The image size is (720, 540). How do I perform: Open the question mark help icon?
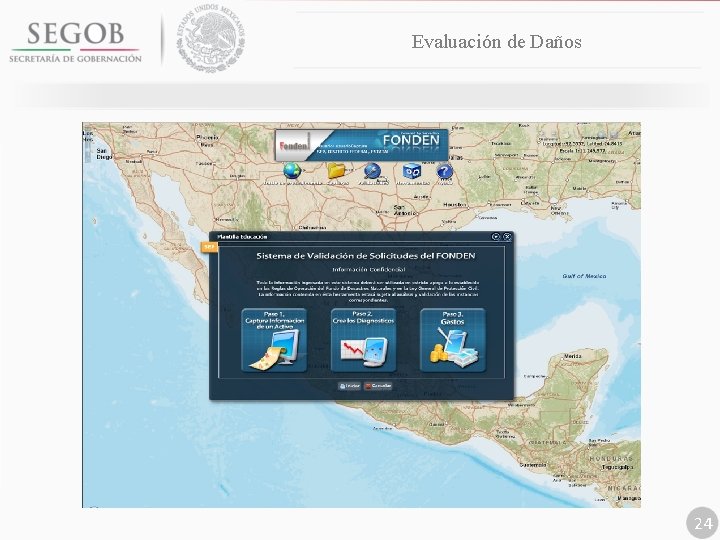click(x=444, y=171)
